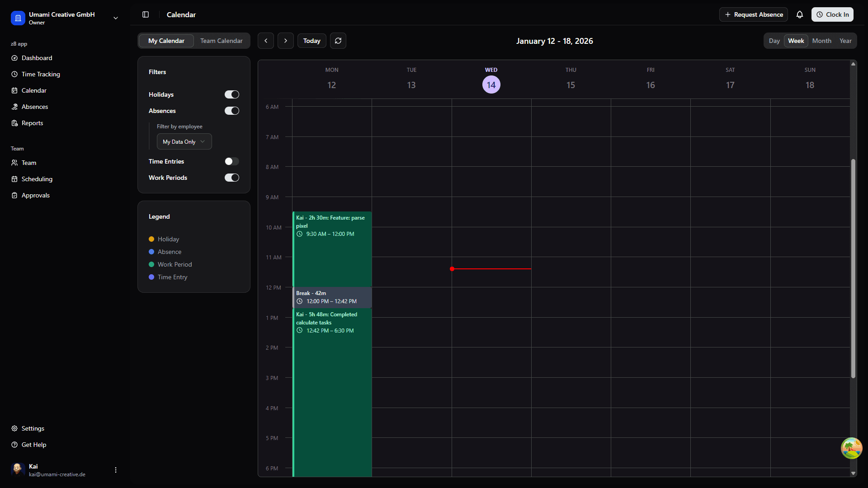Enable the Time Entries filter
This screenshot has width=868, height=488.
(x=231, y=161)
